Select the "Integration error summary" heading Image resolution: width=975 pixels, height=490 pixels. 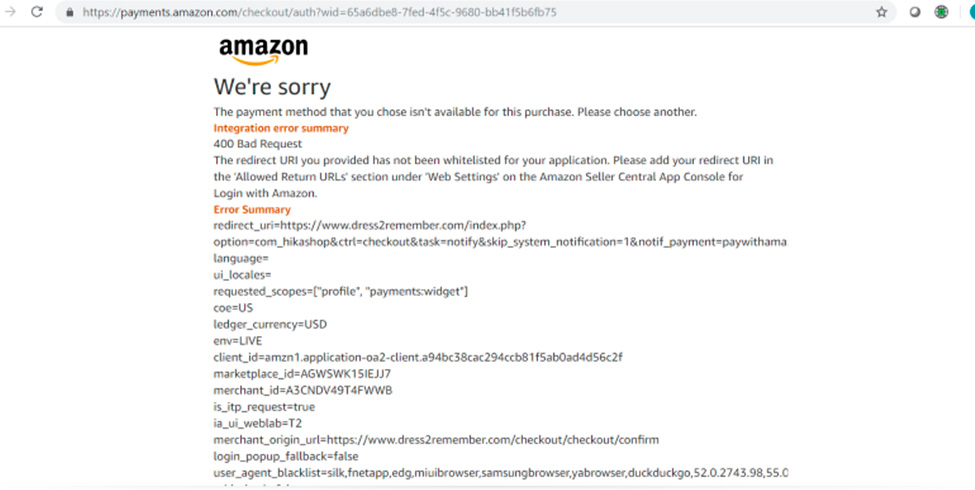point(281,128)
